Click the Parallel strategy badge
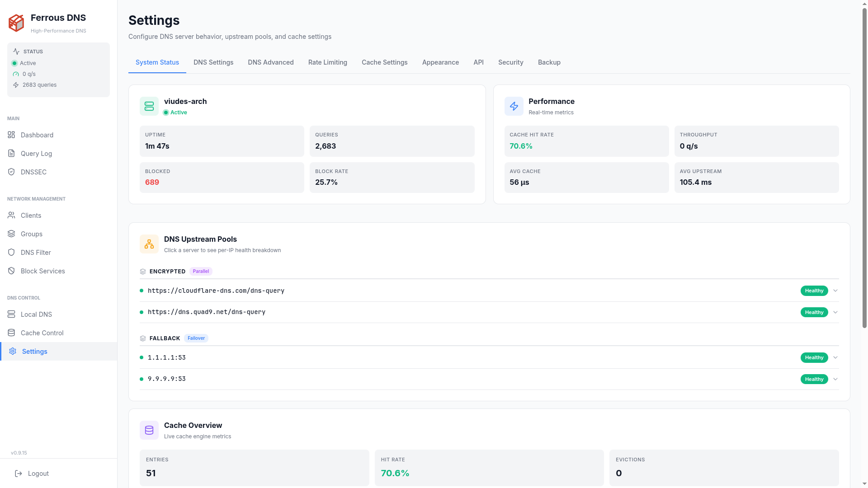 (x=201, y=272)
